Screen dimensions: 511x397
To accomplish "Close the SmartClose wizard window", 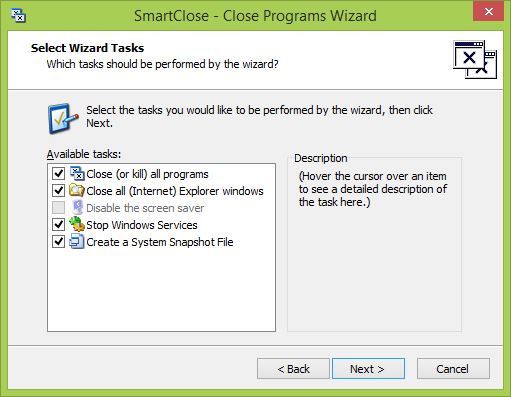I will coord(488,12).
